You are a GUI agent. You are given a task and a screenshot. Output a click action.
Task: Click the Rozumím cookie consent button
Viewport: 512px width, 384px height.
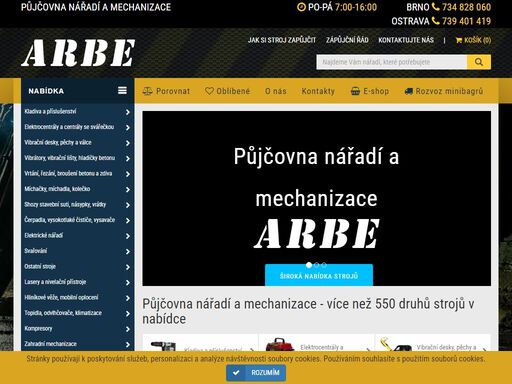tap(256, 373)
